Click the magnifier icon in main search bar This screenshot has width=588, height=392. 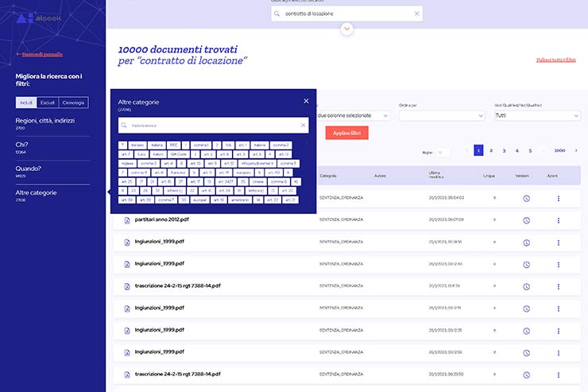(x=277, y=14)
